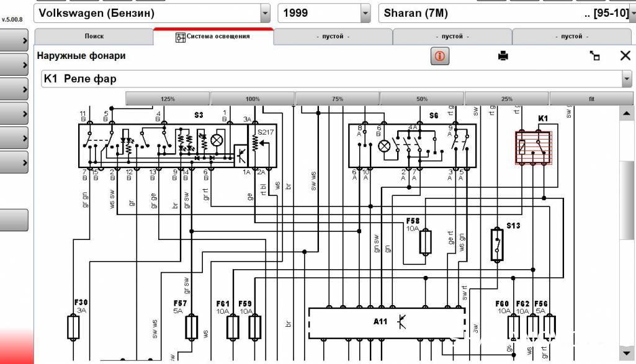
Task: Open the 1999 year dropdown
Action: [365, 13]
